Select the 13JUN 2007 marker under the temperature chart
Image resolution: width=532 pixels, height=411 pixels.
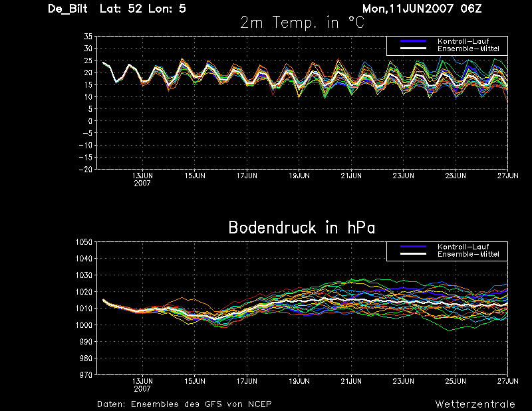pyautogui.click(x=142, y=176)
